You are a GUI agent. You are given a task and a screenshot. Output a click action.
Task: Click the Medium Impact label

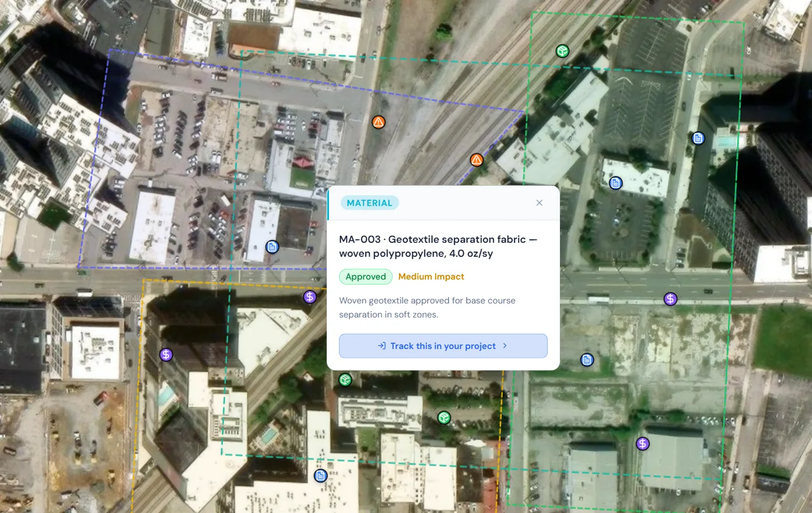431,277
